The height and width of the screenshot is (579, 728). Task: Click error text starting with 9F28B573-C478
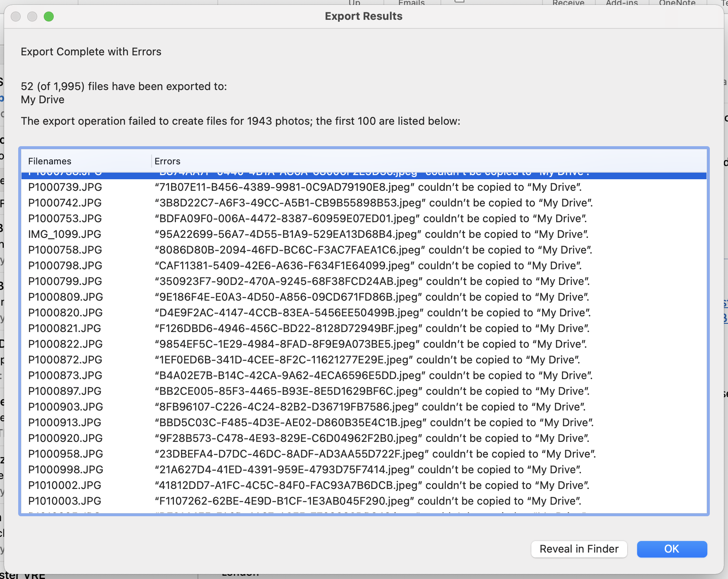[x=372, y=438]
